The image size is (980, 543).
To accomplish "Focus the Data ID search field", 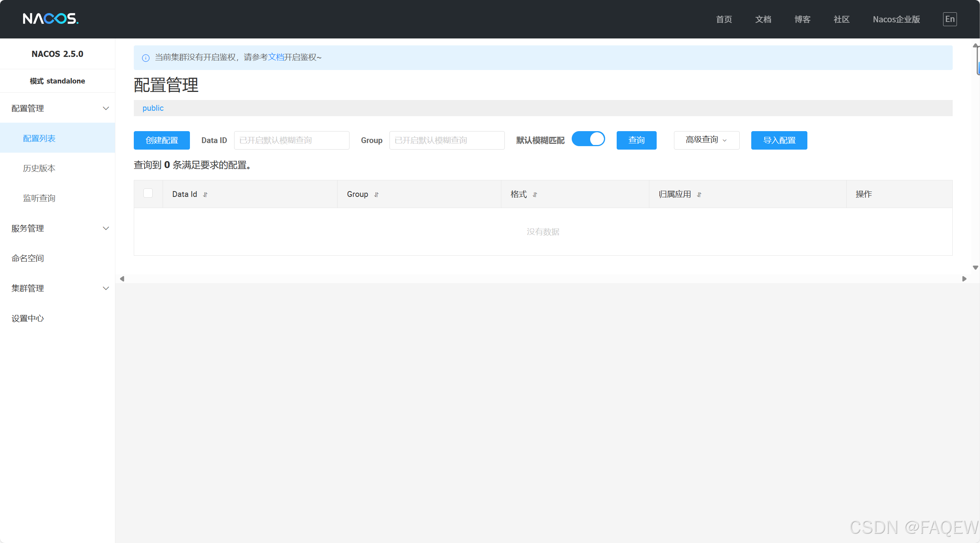I will point(291,140).
